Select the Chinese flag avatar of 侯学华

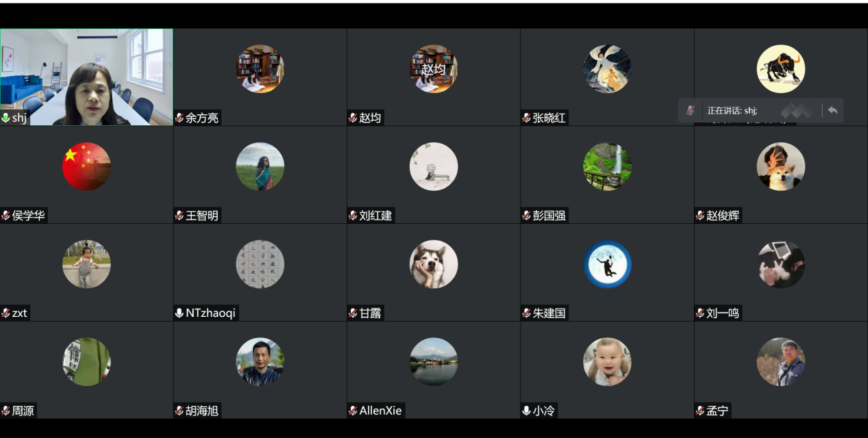(86, 166)
